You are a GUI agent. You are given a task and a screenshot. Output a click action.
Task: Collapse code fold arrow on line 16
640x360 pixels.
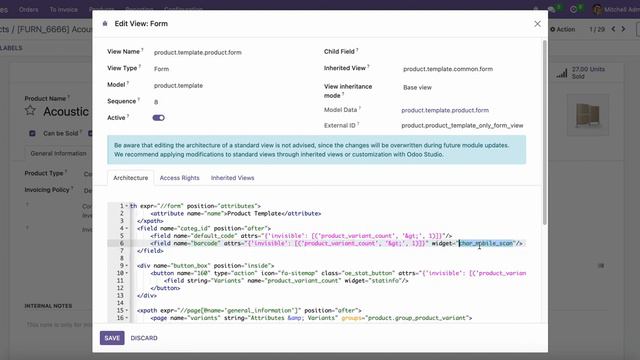coord(127,318)
